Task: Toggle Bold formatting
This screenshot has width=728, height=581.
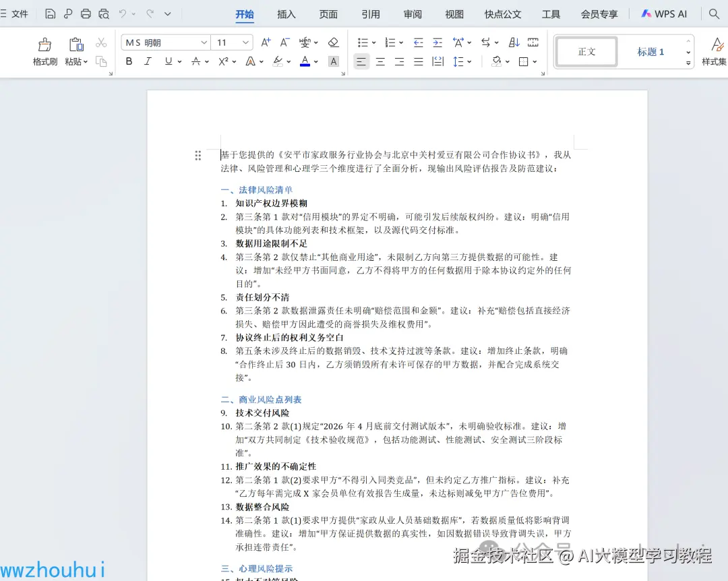Action: (x=129, y=61)
